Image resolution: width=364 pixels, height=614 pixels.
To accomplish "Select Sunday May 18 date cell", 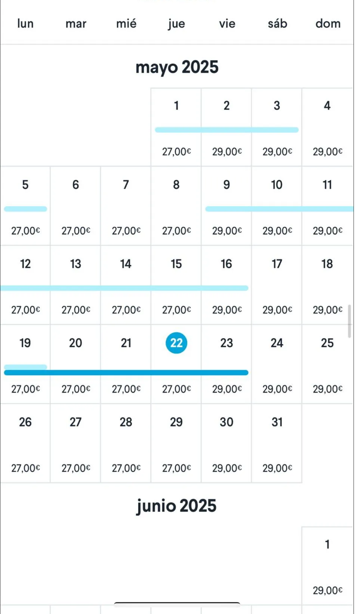I will pos(327,285).
